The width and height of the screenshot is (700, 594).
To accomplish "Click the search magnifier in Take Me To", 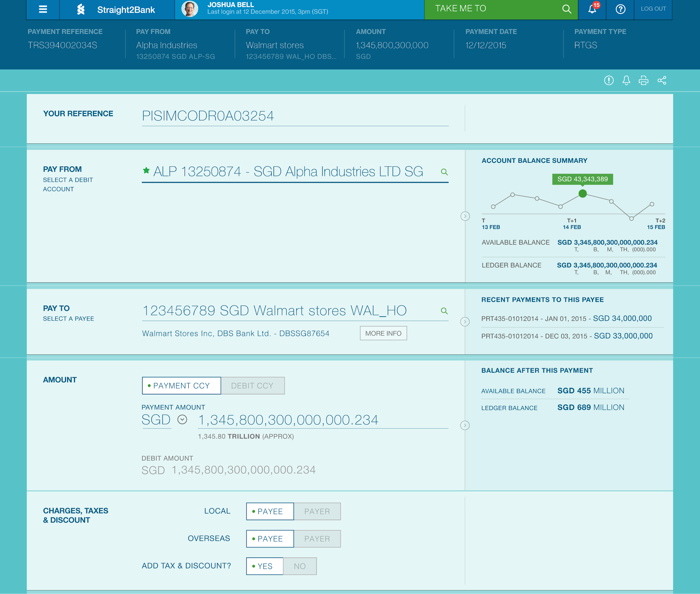I will point(566,9).
